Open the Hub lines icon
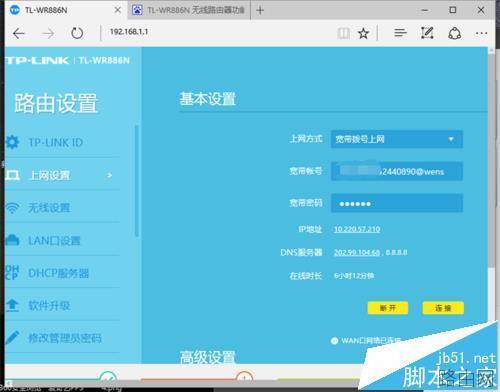This screenshot has width=500, height=392. coord(400,33)
